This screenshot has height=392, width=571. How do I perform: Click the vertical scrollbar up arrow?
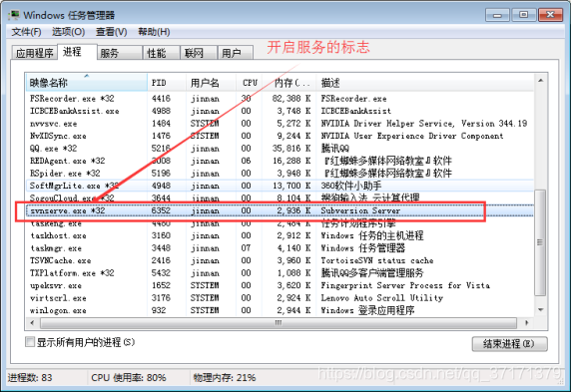click(541, 80)
